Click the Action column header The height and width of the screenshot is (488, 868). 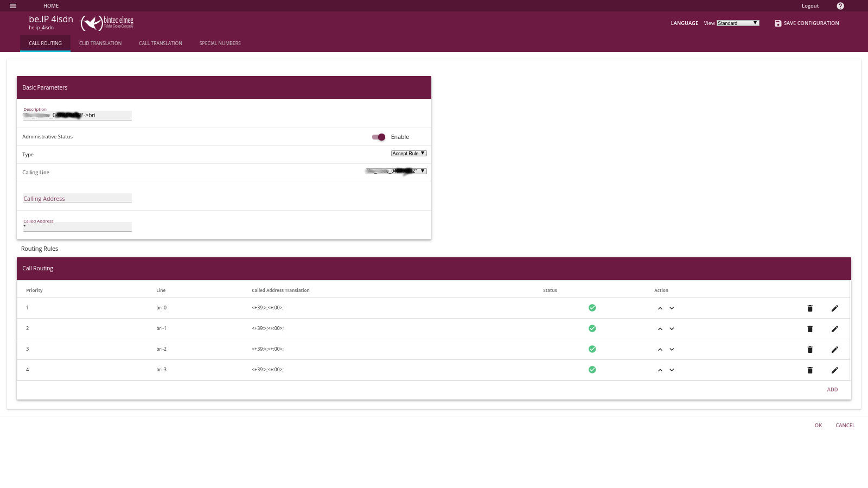(661, 290)
